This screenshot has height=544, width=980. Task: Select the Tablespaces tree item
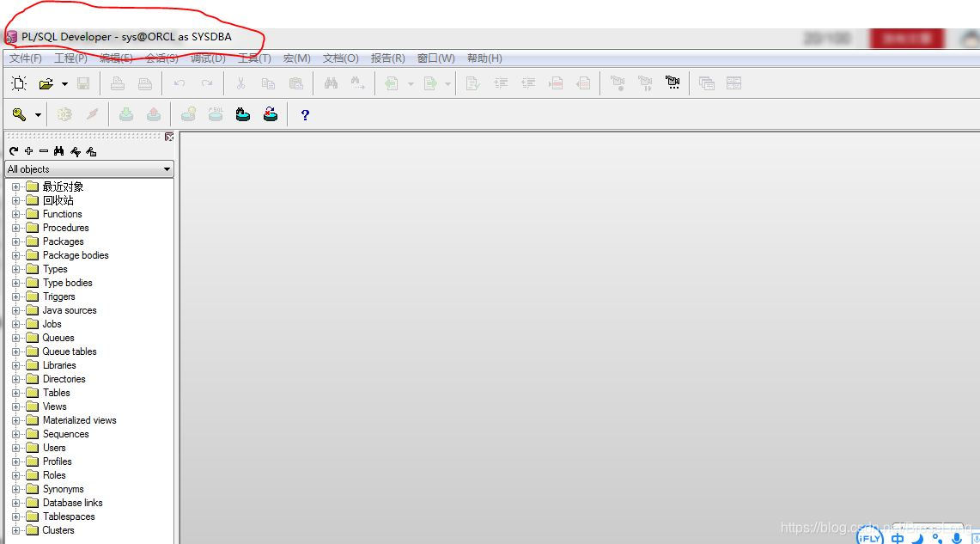click(69, 516)
